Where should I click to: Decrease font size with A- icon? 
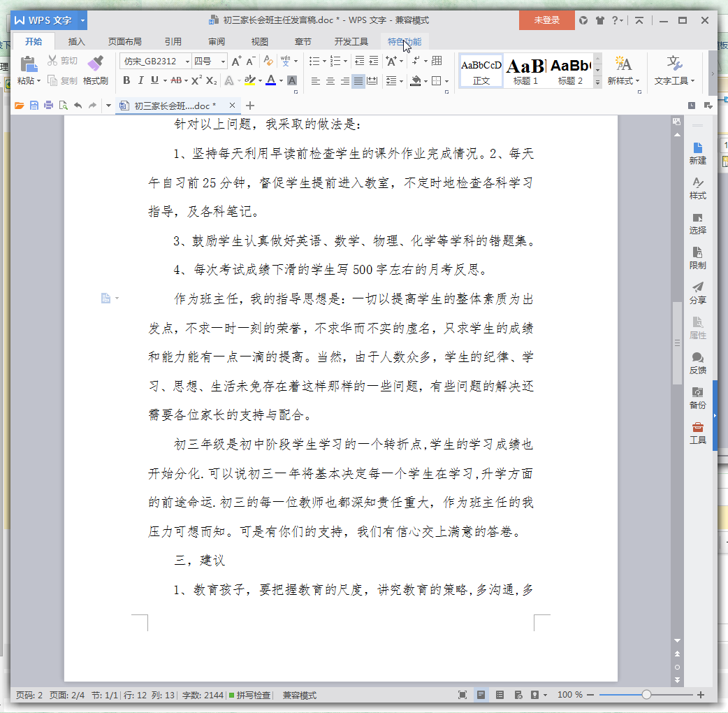point(251,61)
